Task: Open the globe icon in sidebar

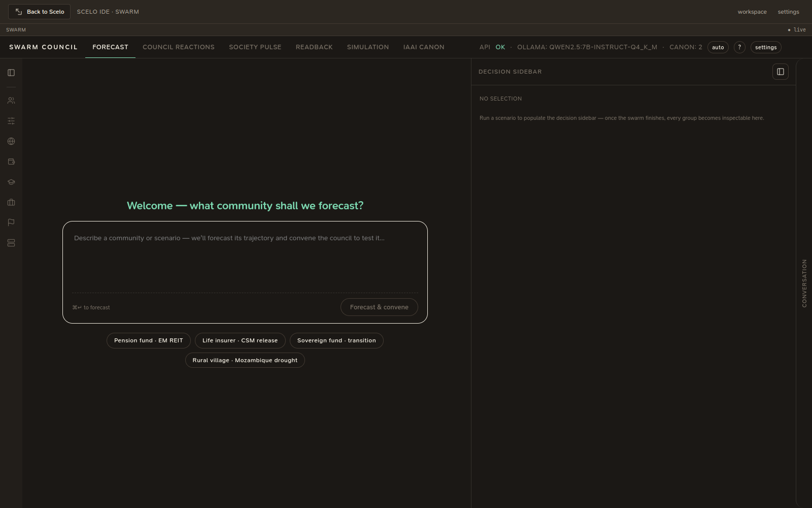Action: (11, 141)
